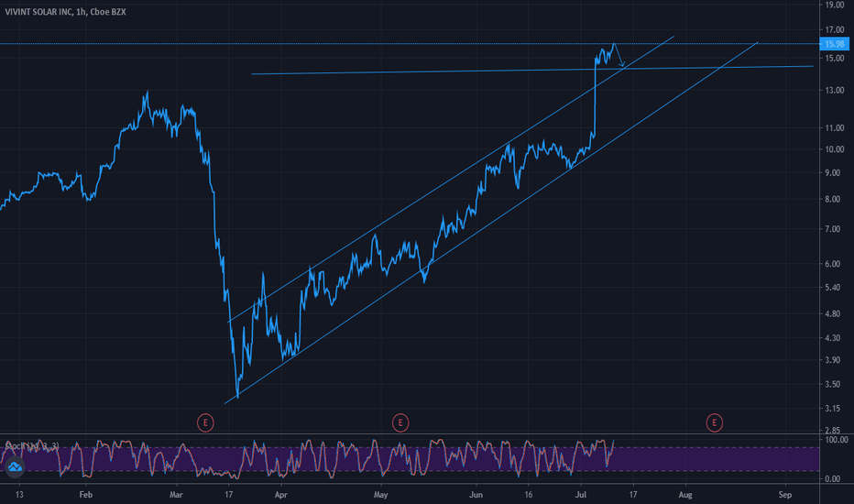Click the 4.30 price axis label
This screenshot has height=504, width=854.
coord(833,338)
